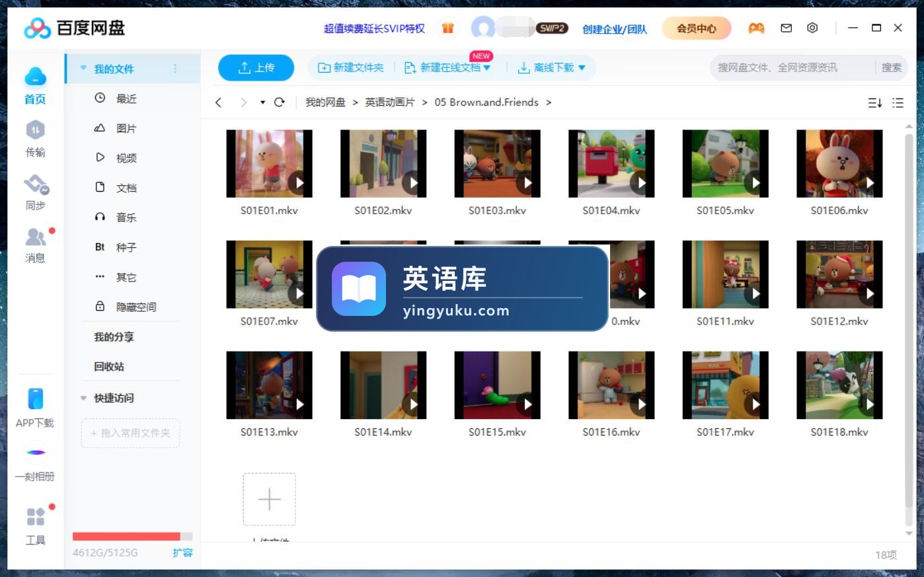Go back with the left arrow
Viewport: 924px width, 577px height.
coord(219,102)
